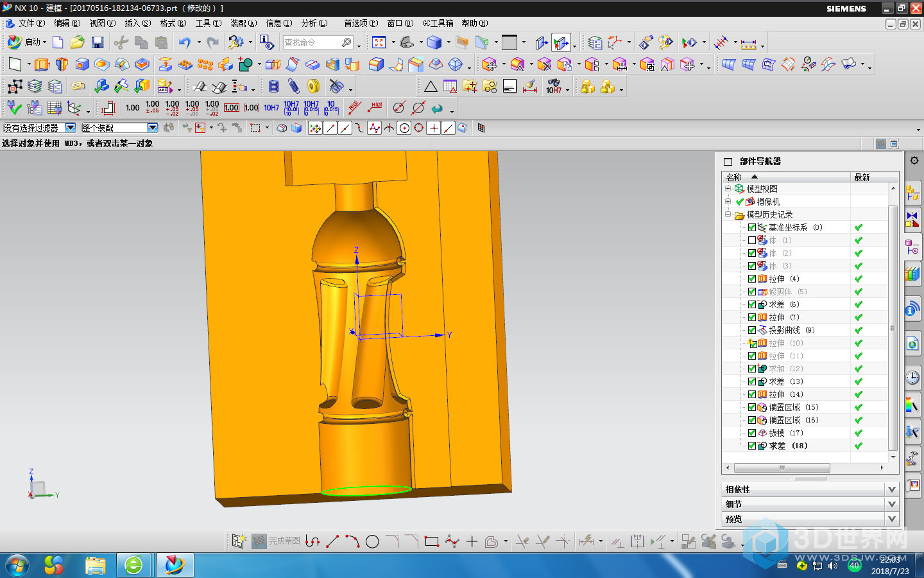The height and width of the screenshot is (578, 924).
Task: Toggle the 求差 (18) checkbox
Action: (752, 446)
